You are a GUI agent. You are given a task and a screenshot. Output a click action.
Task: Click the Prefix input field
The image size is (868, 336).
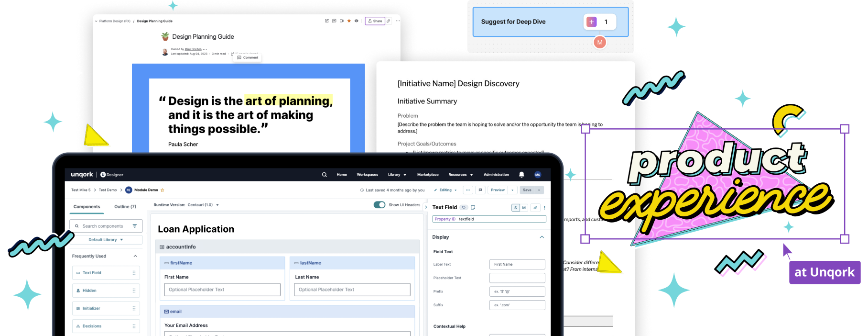517,291
